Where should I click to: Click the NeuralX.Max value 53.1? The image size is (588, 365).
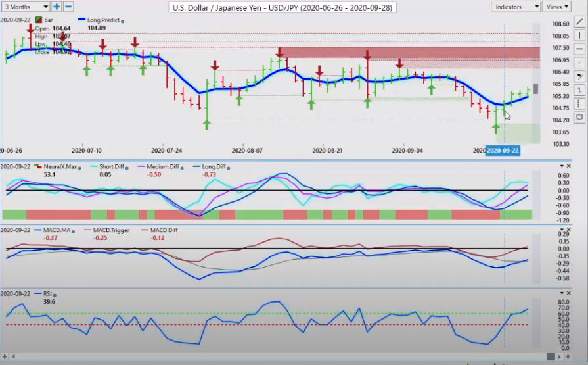tap(49, 175)
